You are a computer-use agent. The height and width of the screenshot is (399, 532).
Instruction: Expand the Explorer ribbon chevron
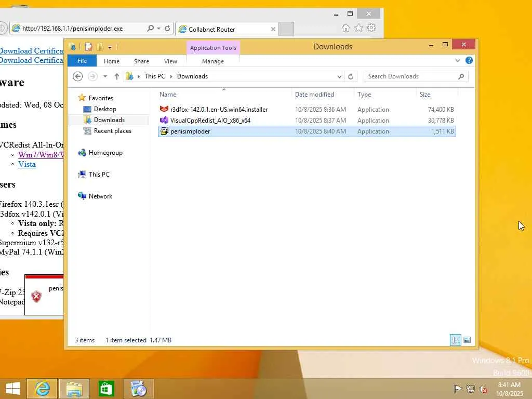pos(457,61)
